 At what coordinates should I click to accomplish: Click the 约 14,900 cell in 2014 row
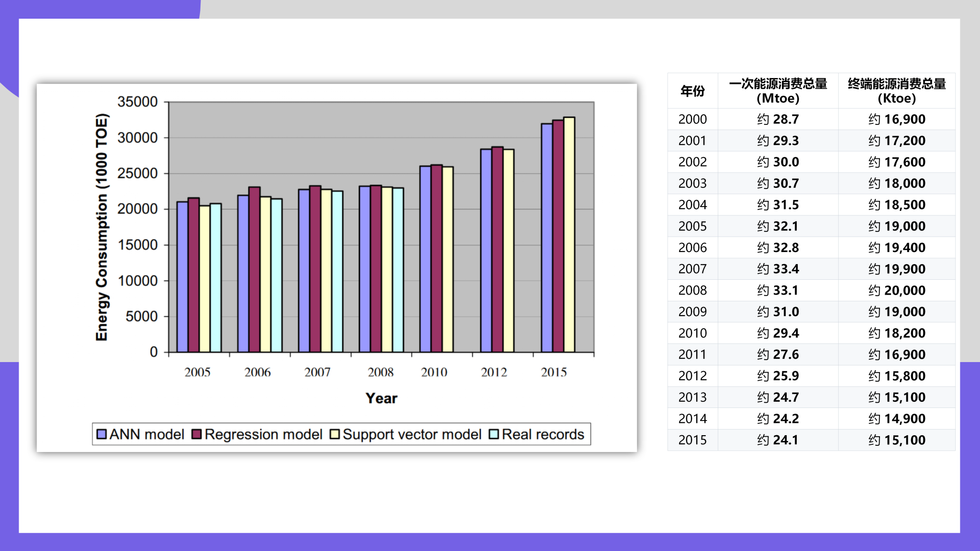(896, 419)
